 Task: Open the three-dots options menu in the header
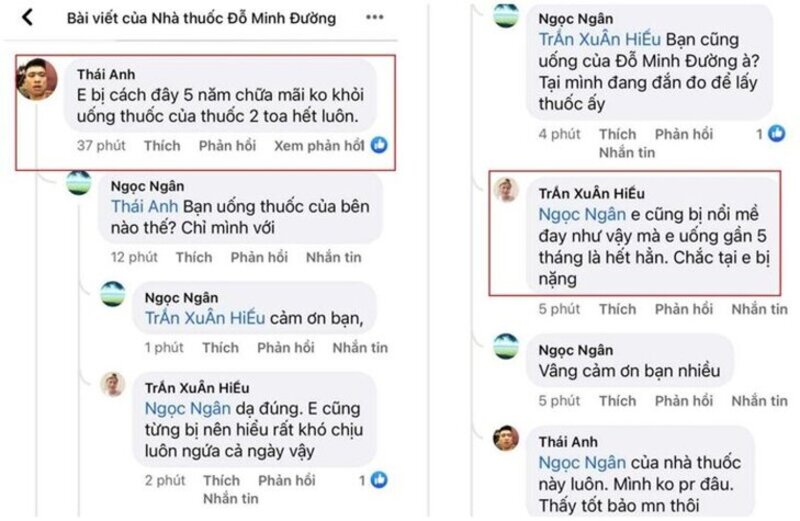[x=374, y=18]
